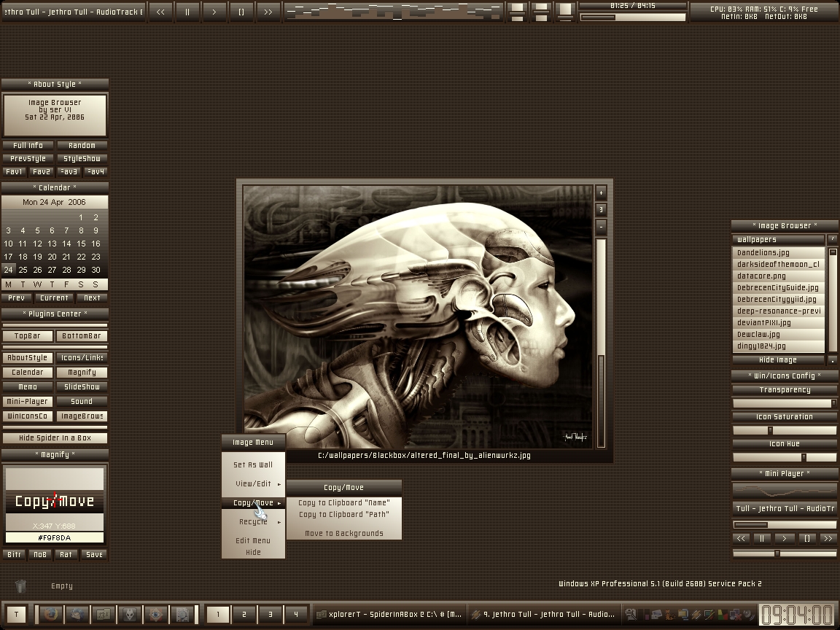The height and width of the screenshot is (630, 840).
Task: Toggle the Sound plugin
Action: pyautogui.click(x=82, y=401)
